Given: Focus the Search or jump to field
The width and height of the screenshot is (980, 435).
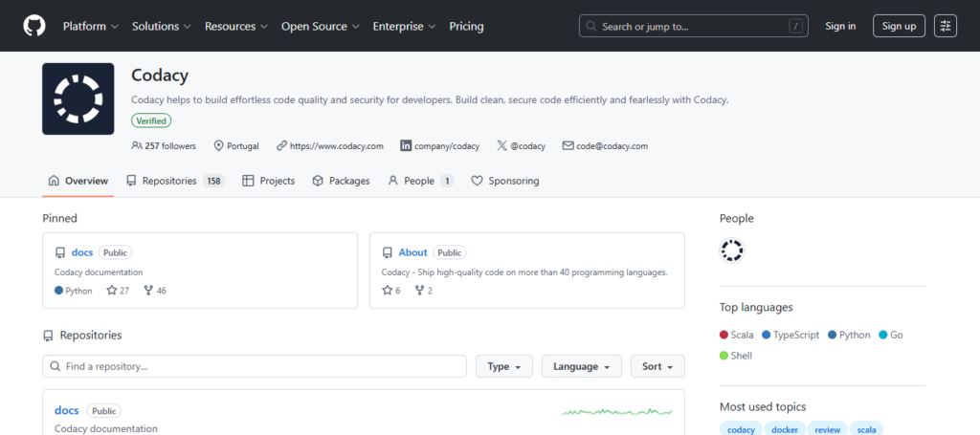Looking at the screenshot, I should 693,26.
